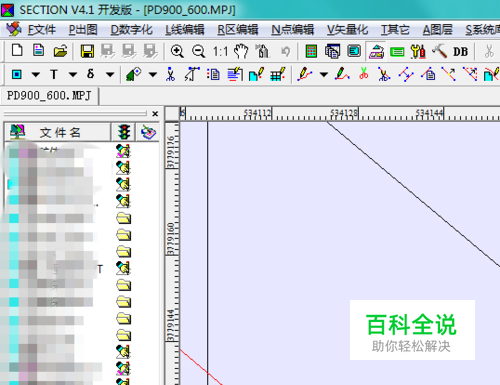The image size is (500, 385).
Task: Toggle the third file's pencil state icon
Action: (123, 184)
